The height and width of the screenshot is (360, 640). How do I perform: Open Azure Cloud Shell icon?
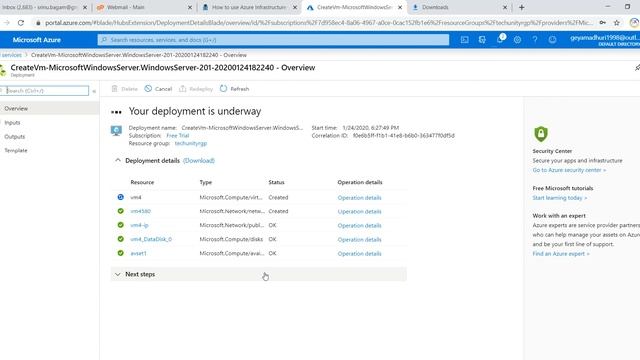tap(464, 40)
